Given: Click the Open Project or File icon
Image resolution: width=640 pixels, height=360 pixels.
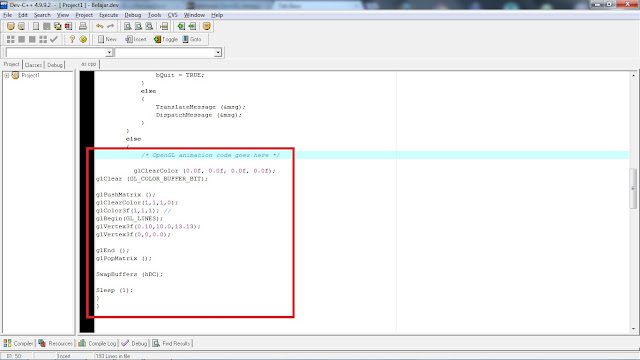Looking at the screenshot, I should pyautogui.click(x=21, y=26).
